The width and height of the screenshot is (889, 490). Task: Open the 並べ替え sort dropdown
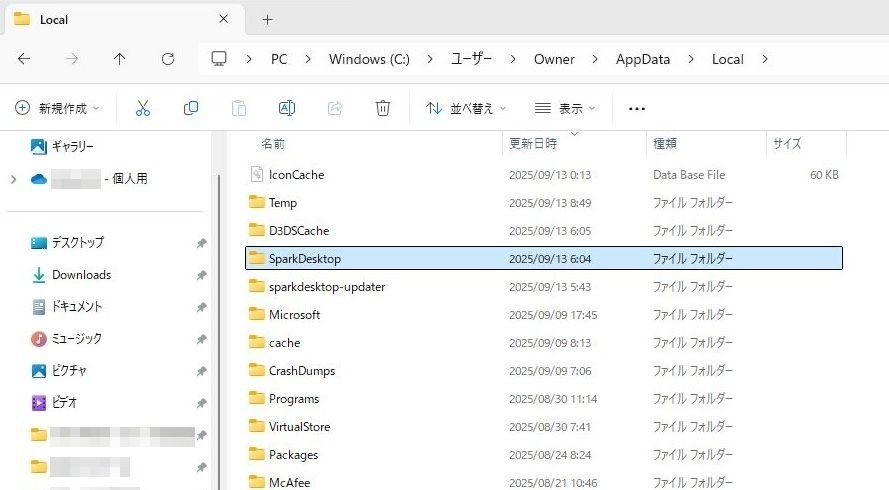[x=465, y=108]
